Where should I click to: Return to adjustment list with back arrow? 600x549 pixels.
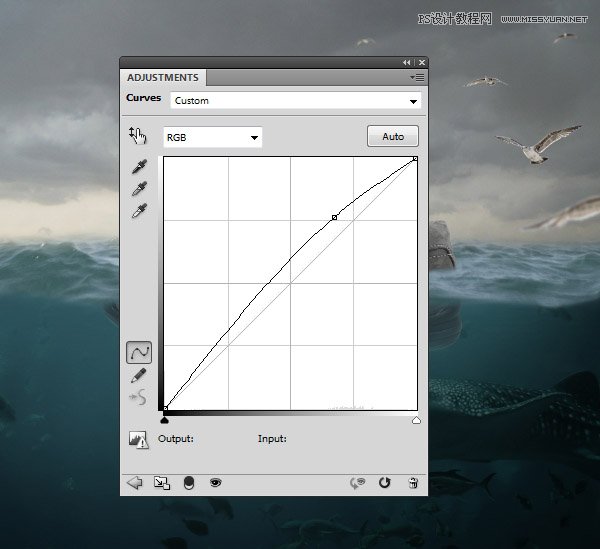[135, 483]
